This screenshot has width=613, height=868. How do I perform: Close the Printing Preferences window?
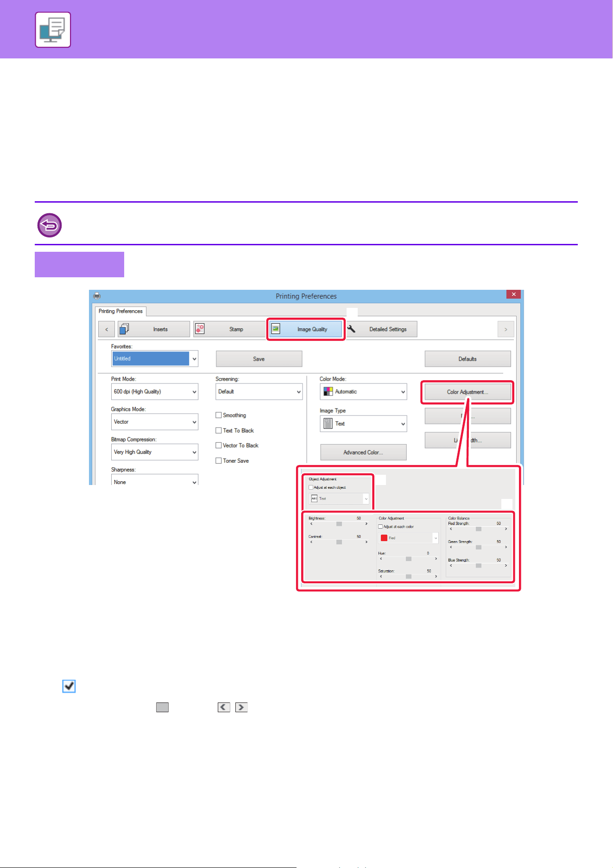pos(513,294)
